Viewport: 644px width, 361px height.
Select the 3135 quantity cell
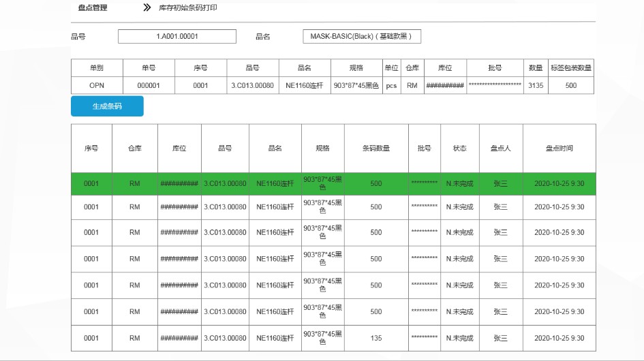coord(536,85)
